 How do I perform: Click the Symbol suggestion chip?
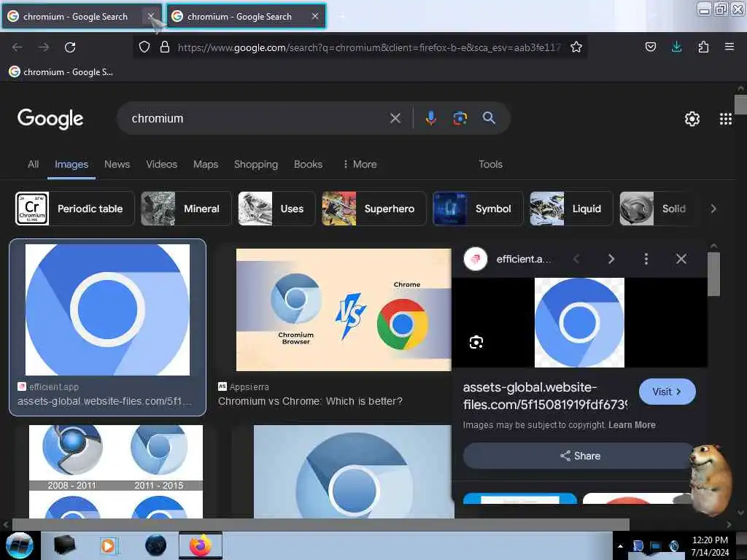[x=478, y=209]
